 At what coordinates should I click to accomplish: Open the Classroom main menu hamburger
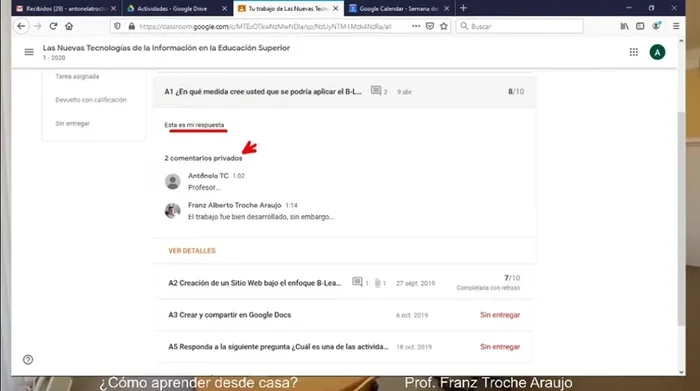coord(29,52)
